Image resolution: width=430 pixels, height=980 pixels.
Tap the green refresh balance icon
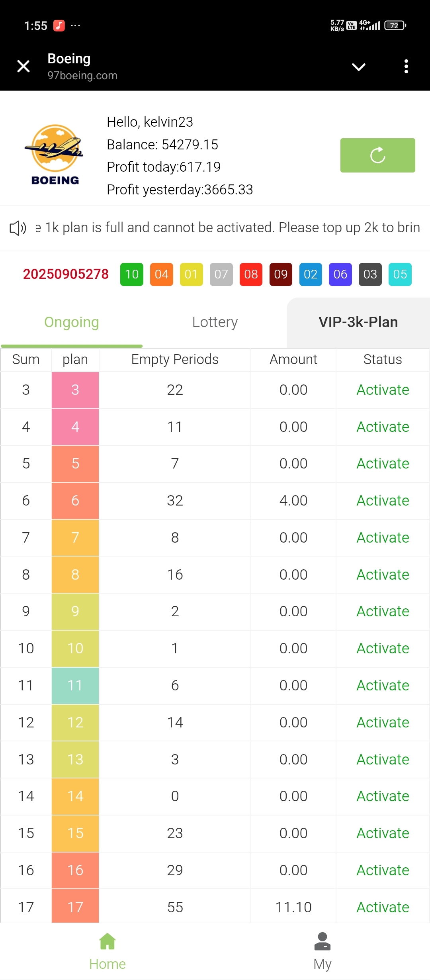click(377, 155)
